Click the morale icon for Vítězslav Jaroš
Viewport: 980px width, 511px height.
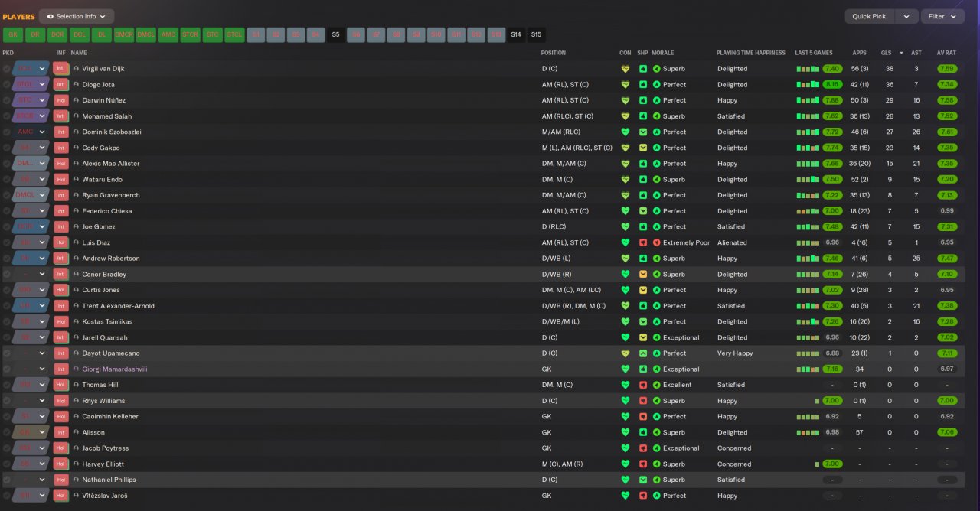656,496
